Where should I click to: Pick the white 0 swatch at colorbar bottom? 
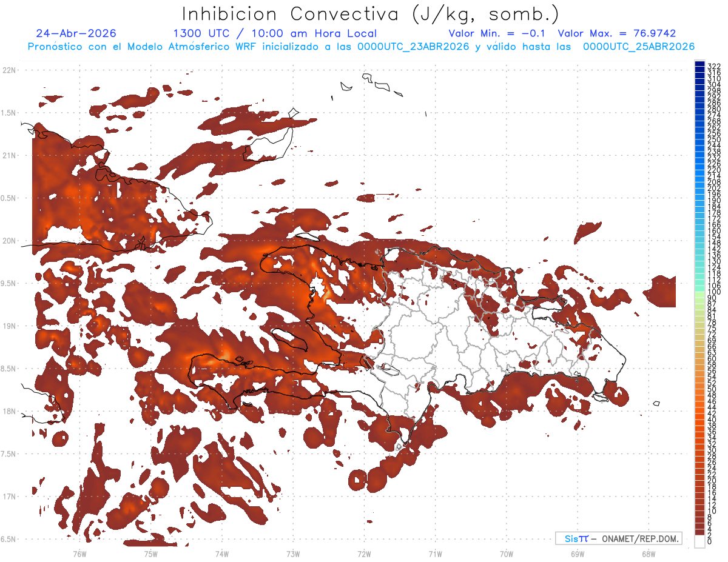click(699, 541)
